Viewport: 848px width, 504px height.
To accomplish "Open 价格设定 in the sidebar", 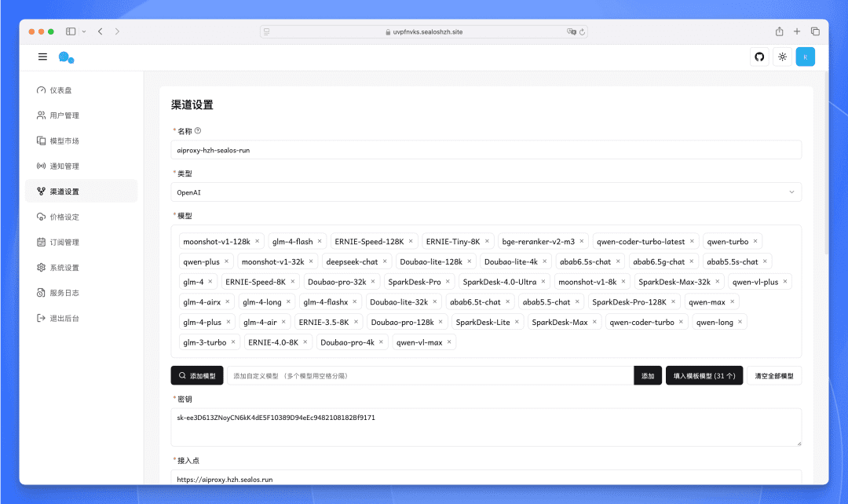I will [x=81, y=217].
